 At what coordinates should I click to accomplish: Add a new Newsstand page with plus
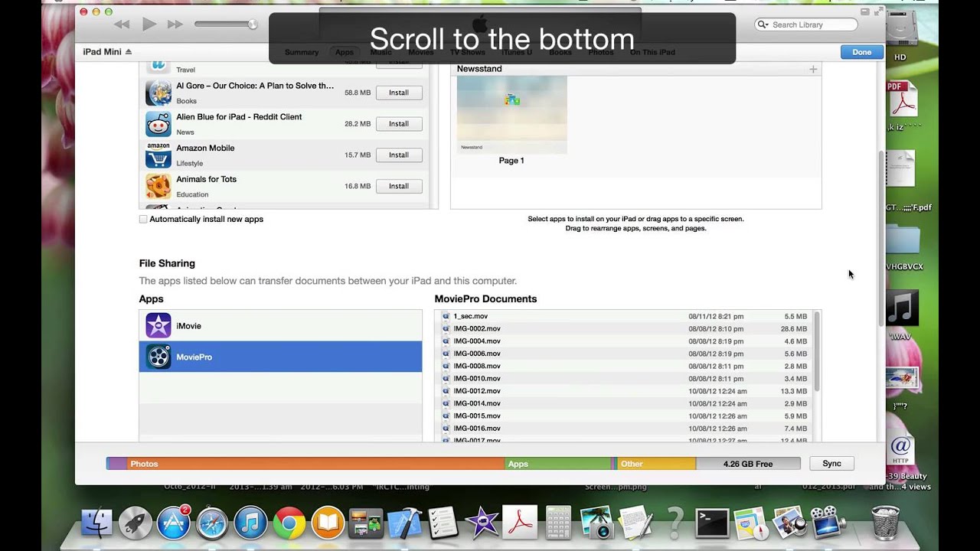click(813, 69)
